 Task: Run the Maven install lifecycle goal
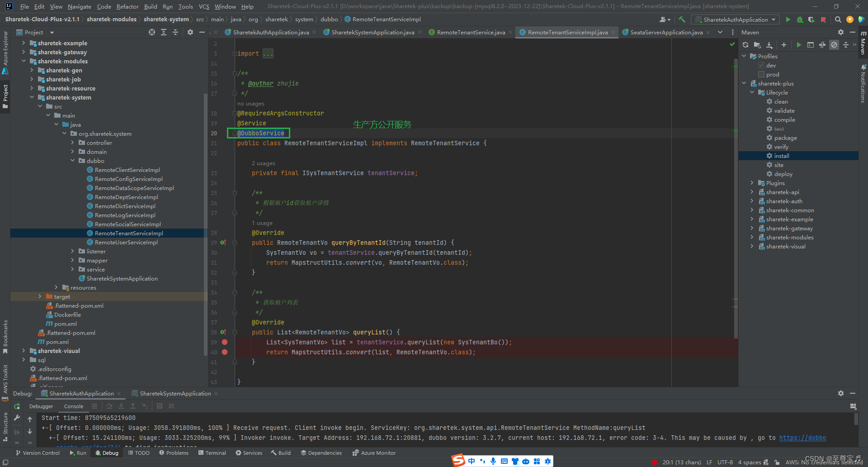coord(781,156)
